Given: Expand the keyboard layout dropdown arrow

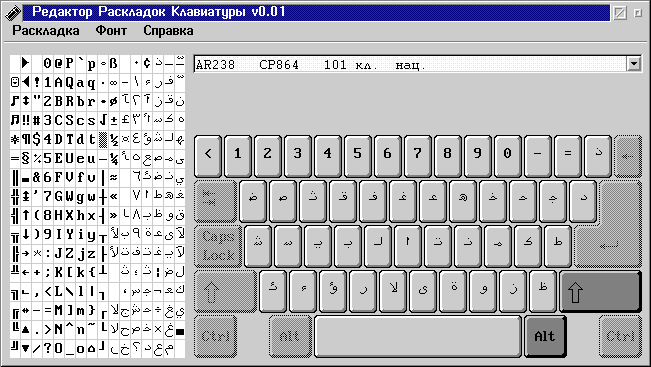Looking at the screenshot, I should tap(634, 64).
